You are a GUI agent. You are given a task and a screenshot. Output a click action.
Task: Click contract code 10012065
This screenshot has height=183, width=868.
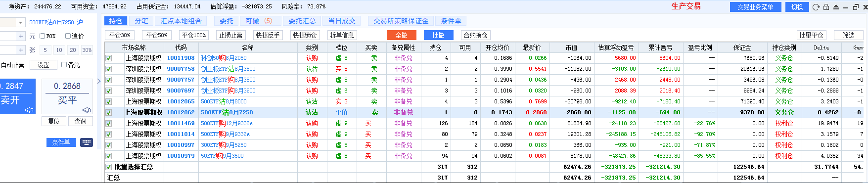[181, 101]
